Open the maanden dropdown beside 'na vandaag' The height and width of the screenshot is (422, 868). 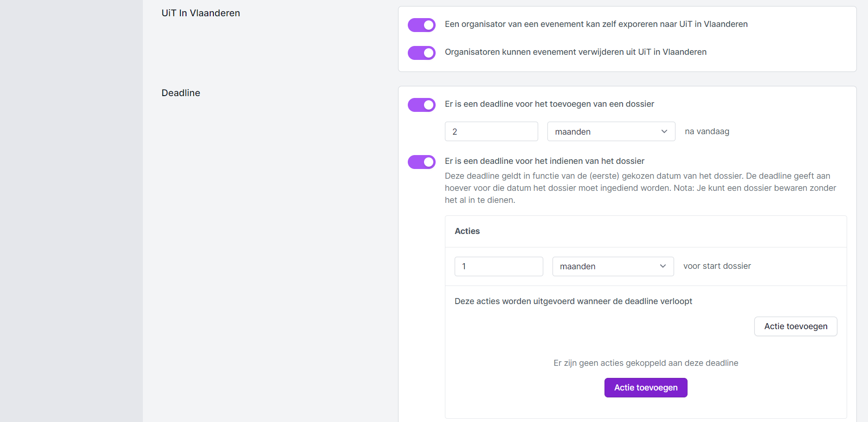click(611, 132)
